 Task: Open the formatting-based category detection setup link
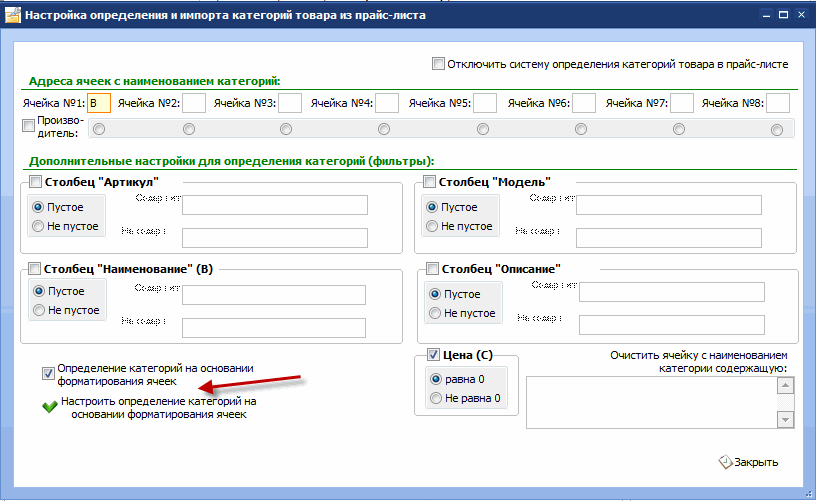point(159,408)
